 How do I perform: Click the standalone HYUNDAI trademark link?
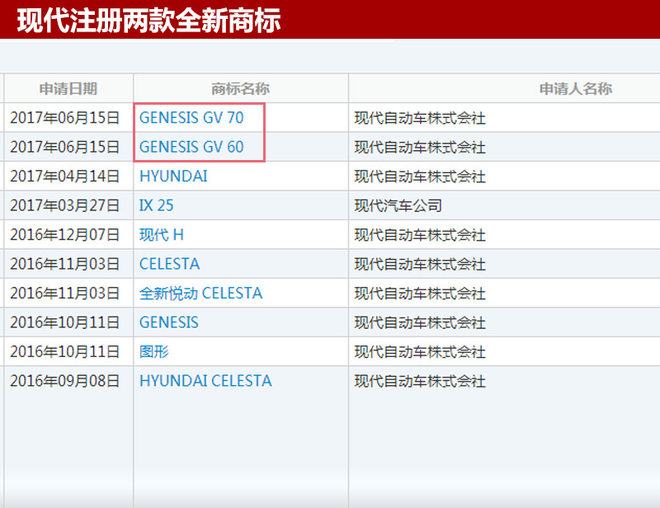tap(173, 176)
